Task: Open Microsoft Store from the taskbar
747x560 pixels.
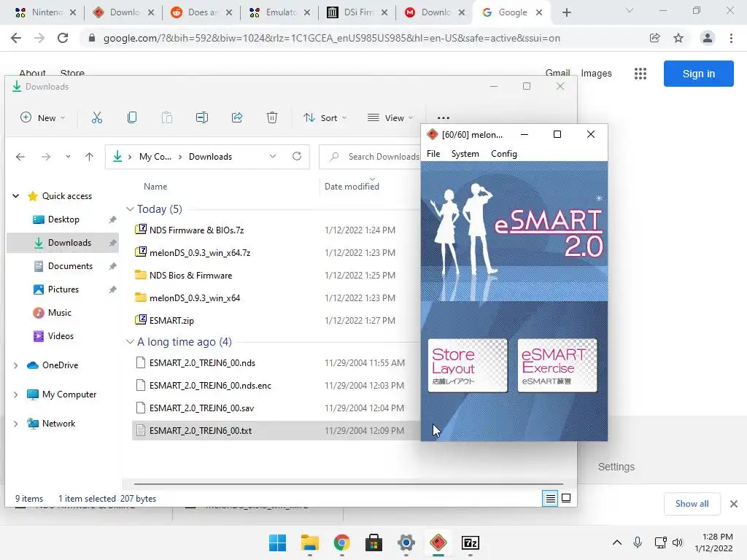Action: (374, 542)
